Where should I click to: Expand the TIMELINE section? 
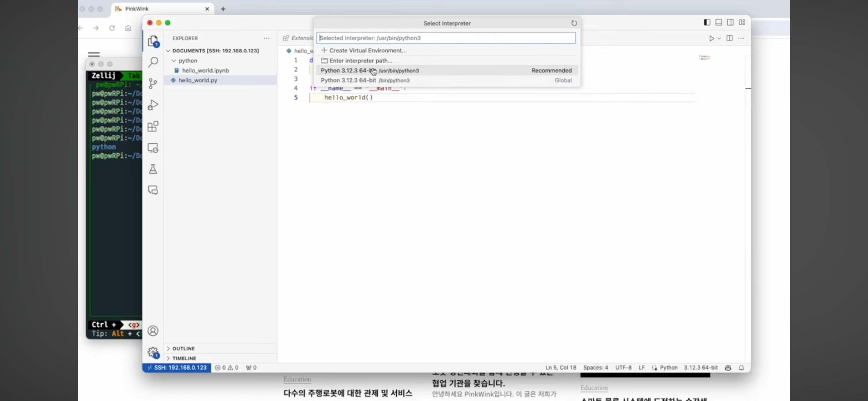pyautogui.click(x=184, y=358)
